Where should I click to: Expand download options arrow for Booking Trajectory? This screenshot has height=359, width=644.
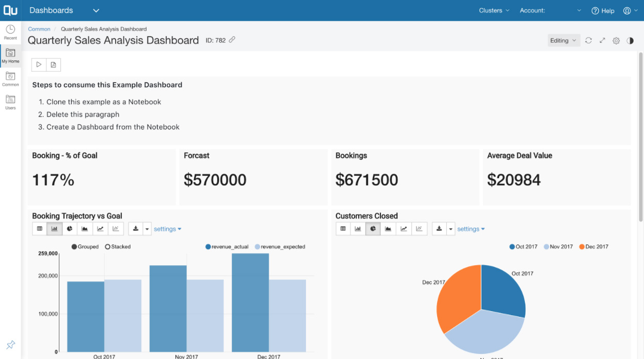pos(147,229)
